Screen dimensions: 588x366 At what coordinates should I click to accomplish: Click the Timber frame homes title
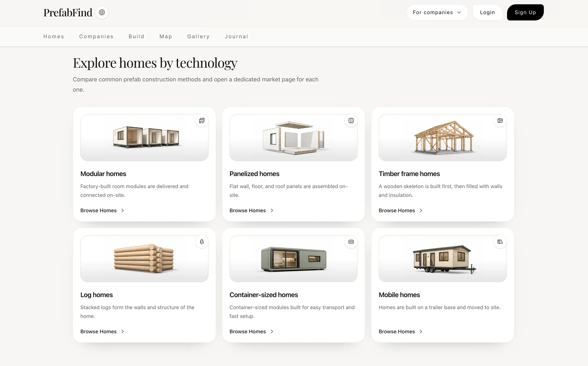pyautogui.click(x=409, y=174)
